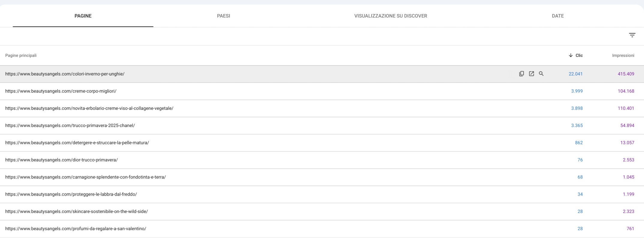Sort by Clic column header
The width and height of the screenshot is (644, 240).
pyautogui.click(x=579, y=55)
